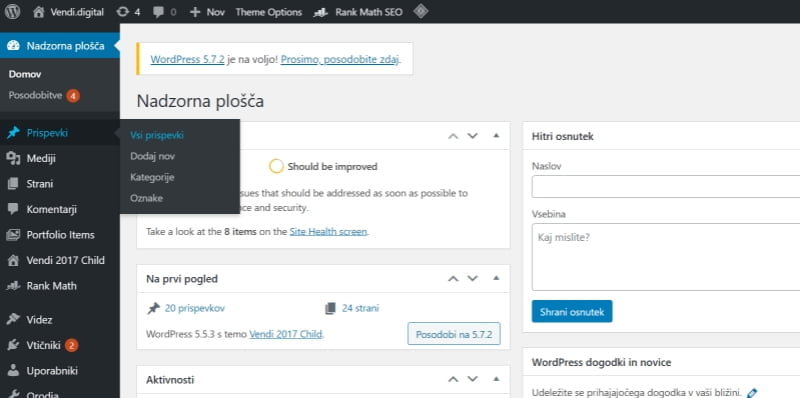Image resolution: width=800 pixels, height=398 pixels.
Task: Click Prosimo, posodobite zdaj link
Action: 340,59
